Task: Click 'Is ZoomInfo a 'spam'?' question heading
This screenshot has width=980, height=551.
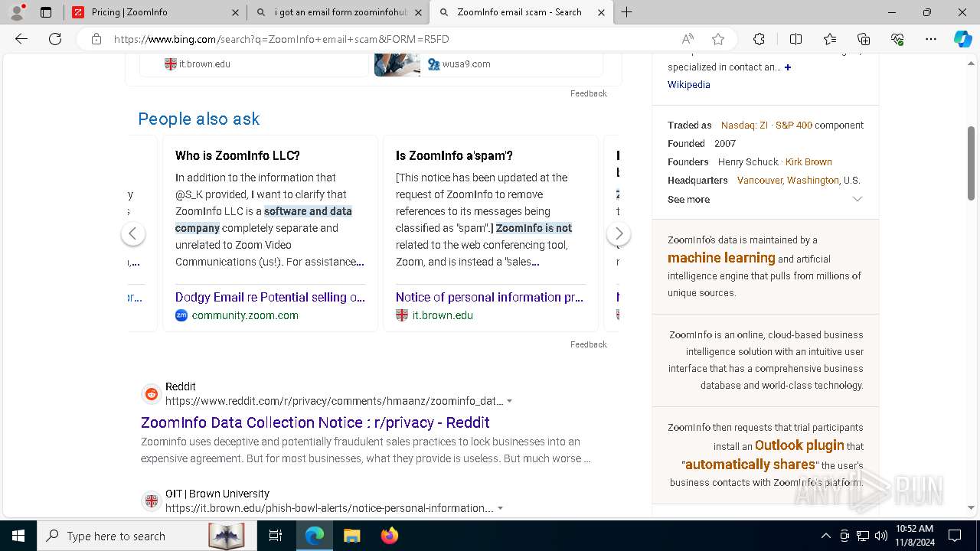Action: (454, 155)
